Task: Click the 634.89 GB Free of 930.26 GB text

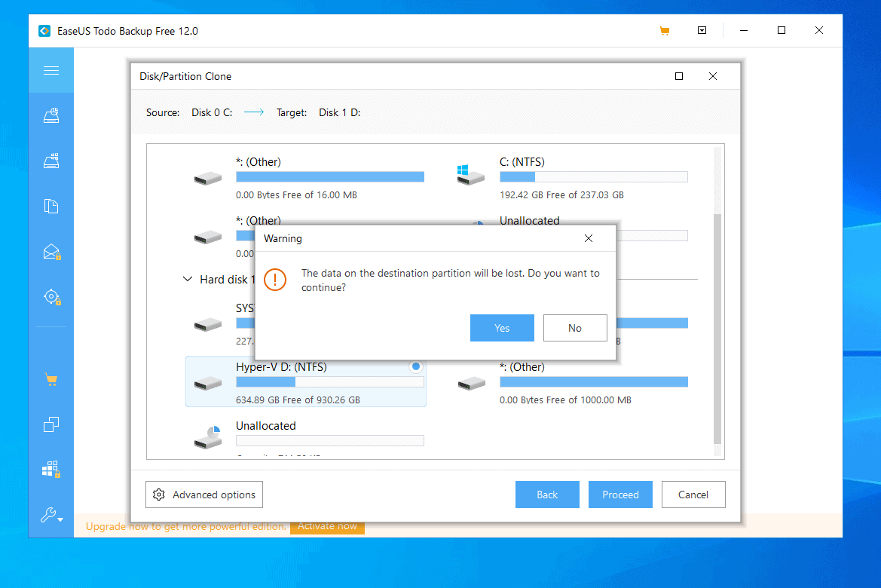Action: (x=298, y=400)
